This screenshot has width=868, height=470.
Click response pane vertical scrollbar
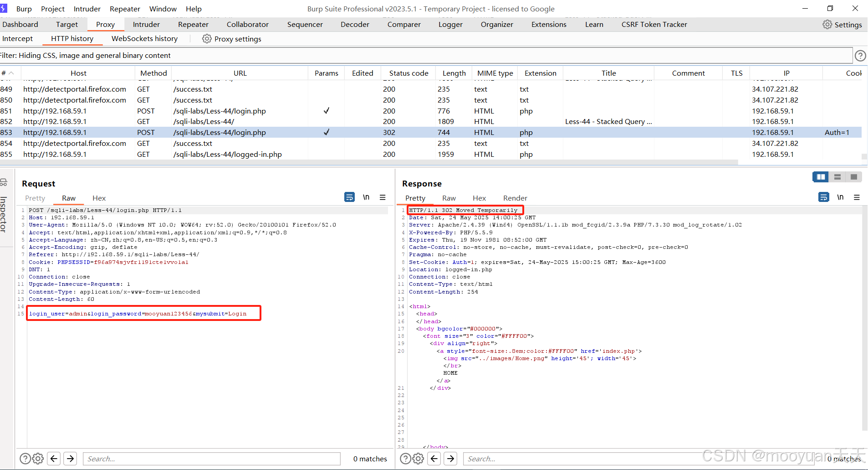864,319
